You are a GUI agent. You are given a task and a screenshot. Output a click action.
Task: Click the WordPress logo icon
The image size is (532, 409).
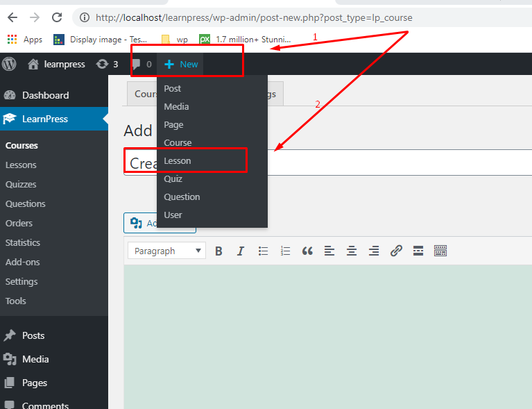tap(9, 64)
